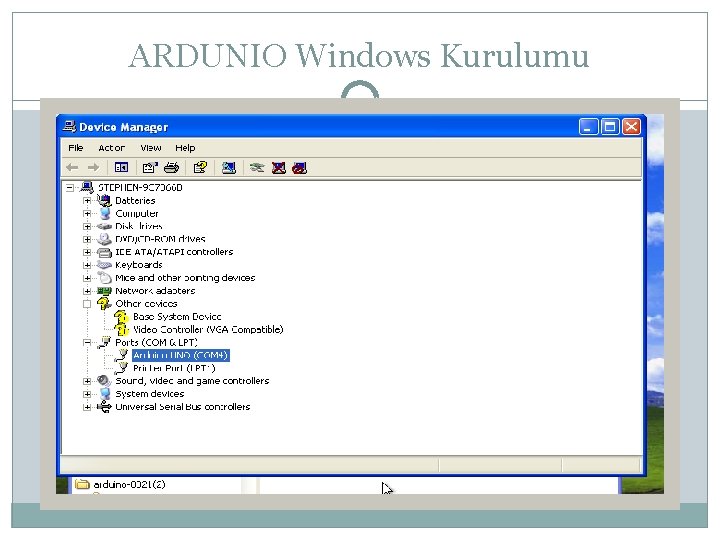Image resolution: width=720 pixels, height=540 pixels.
Task: Collapse the Ports (COM & LPT) category
Action: pos(87,342)
